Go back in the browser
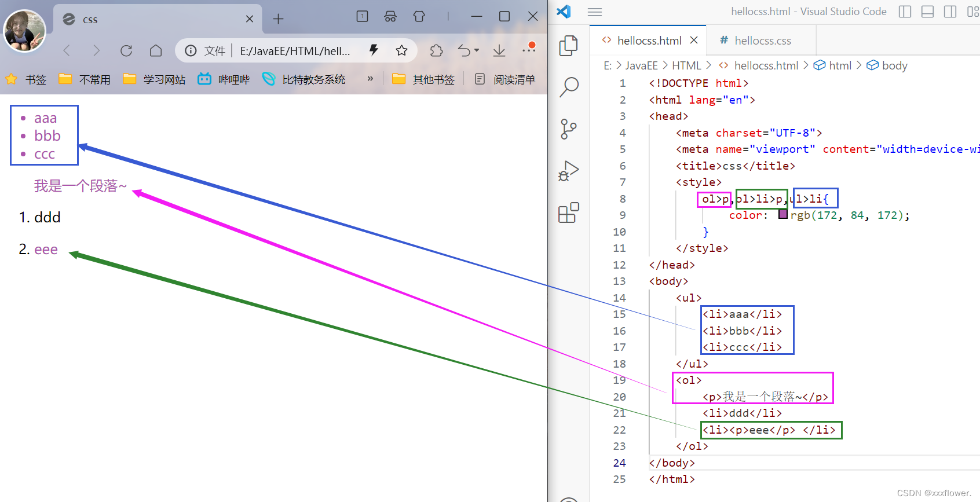 click(67, 51)
